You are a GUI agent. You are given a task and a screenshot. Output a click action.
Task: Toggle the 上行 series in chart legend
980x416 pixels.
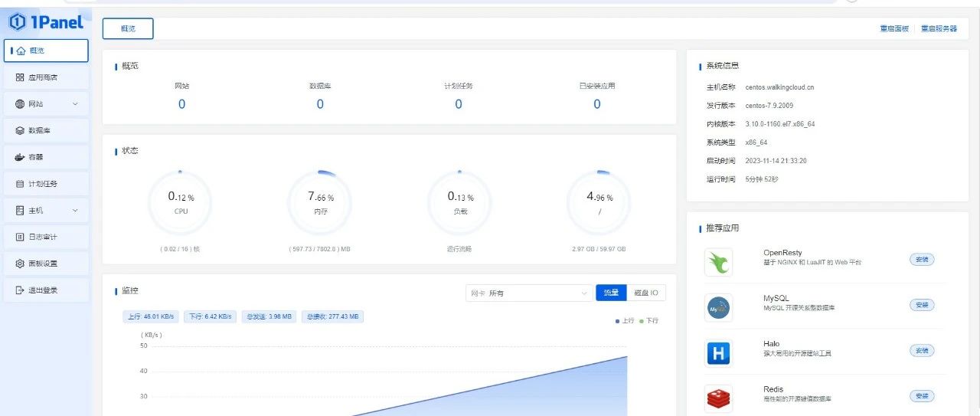point(626,321)
